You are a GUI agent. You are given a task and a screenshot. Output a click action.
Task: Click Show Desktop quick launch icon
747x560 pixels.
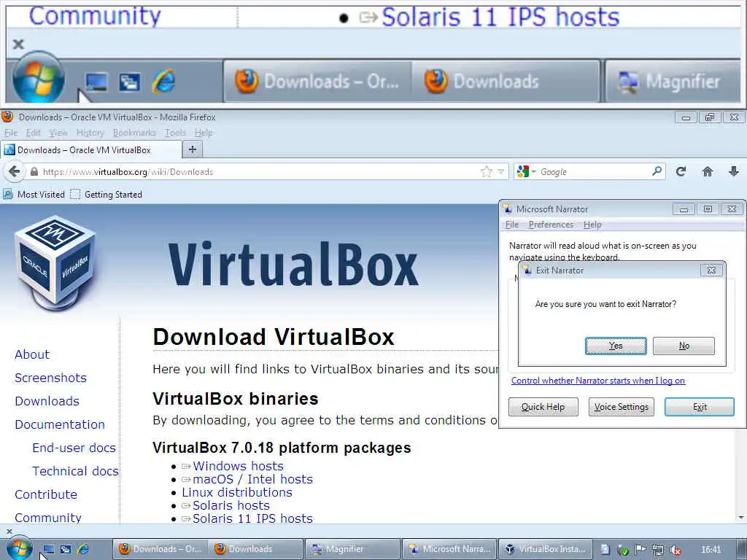49,549
